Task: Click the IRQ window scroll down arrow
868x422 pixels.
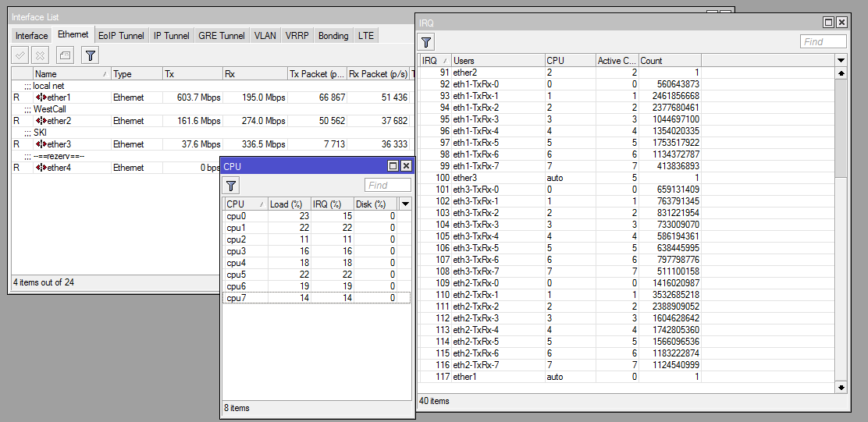Action: point(841,387)
